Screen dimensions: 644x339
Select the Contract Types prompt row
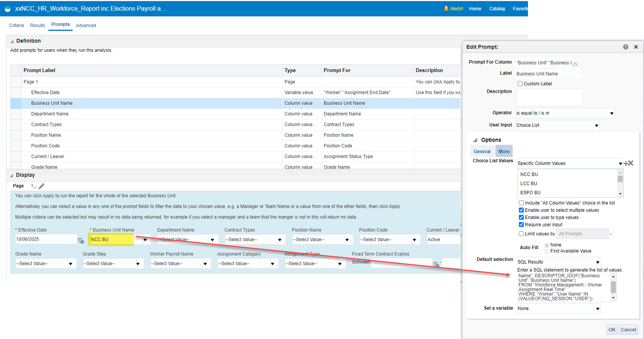[x=236, y=125]
